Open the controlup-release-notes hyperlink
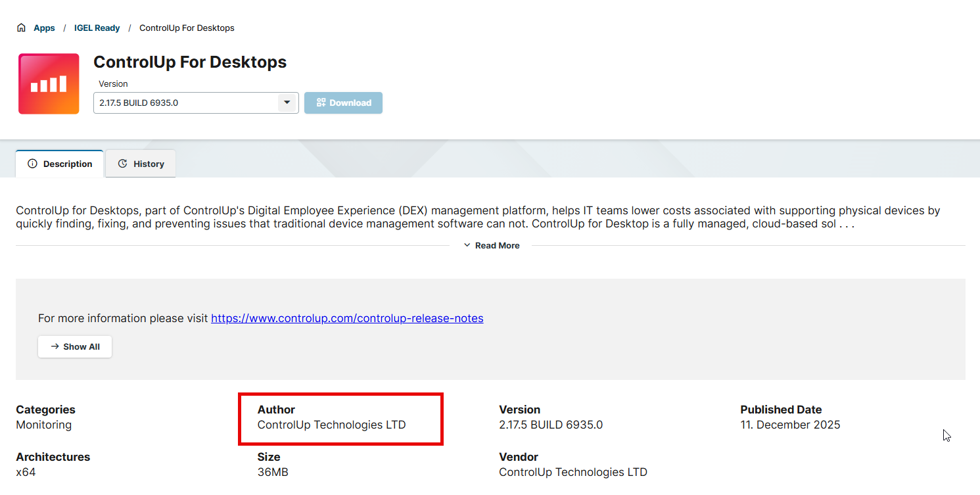Viewport: 980px width, 495px height. coord(347,318)
